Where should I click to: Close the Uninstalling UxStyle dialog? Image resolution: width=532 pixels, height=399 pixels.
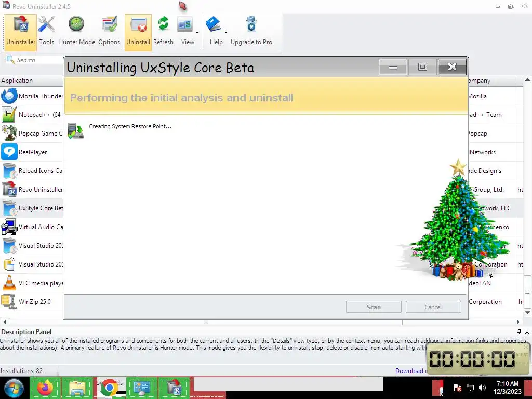(453, 67)
